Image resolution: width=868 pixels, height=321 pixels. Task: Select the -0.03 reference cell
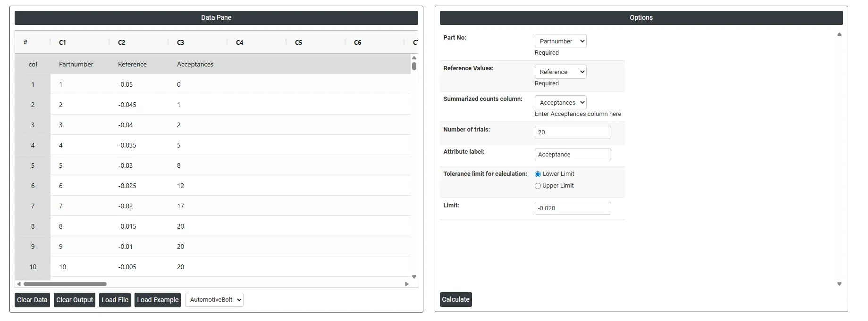(x=138, y=165)
